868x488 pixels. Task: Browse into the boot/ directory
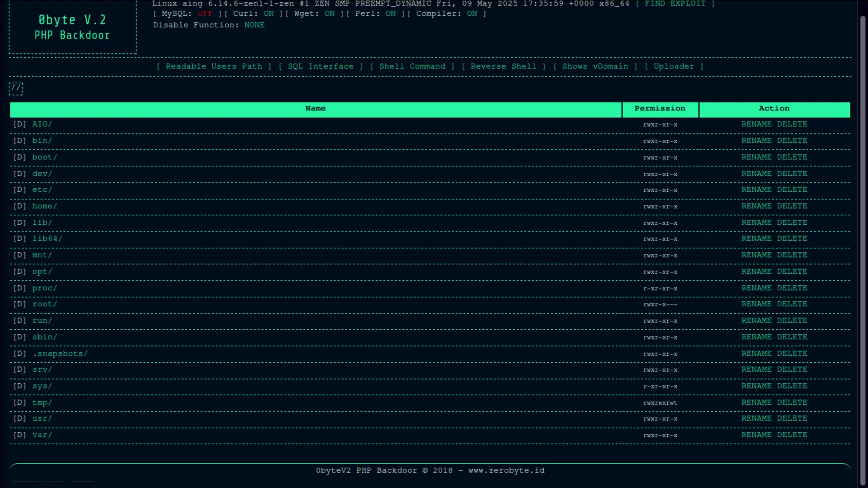[x=45, y=157]
